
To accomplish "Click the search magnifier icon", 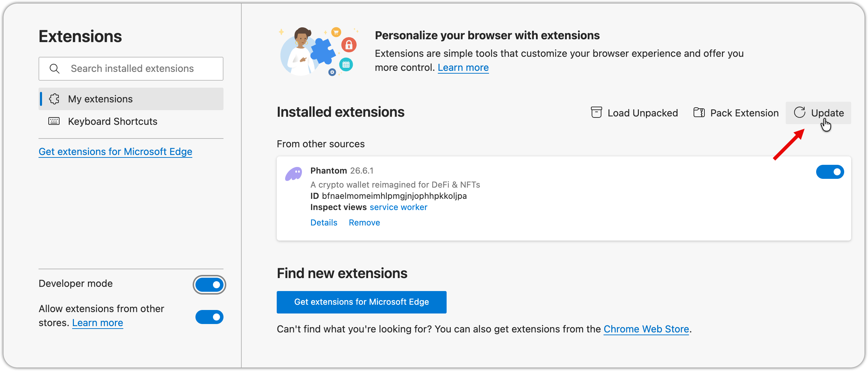I will click(x=54, y=69).
